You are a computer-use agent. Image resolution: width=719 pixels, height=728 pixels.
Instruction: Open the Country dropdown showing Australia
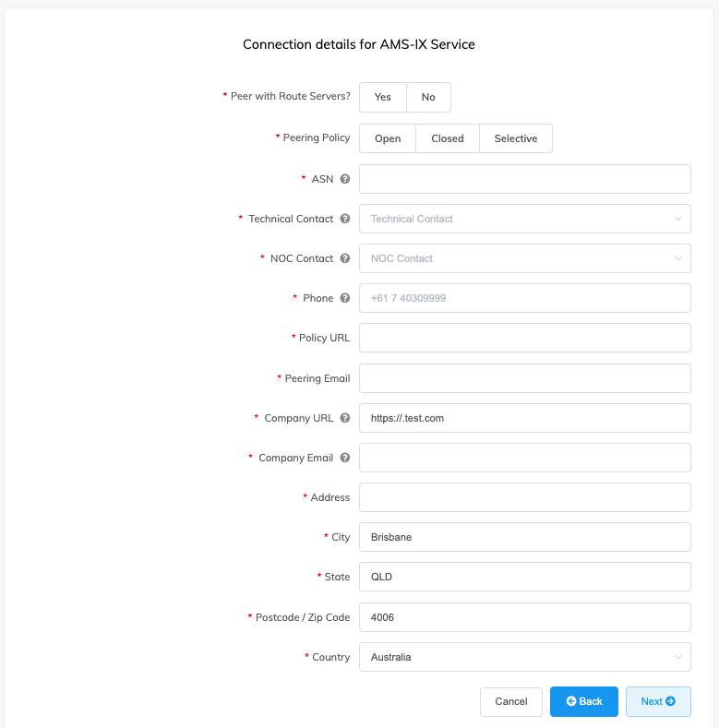click(524, 657)
